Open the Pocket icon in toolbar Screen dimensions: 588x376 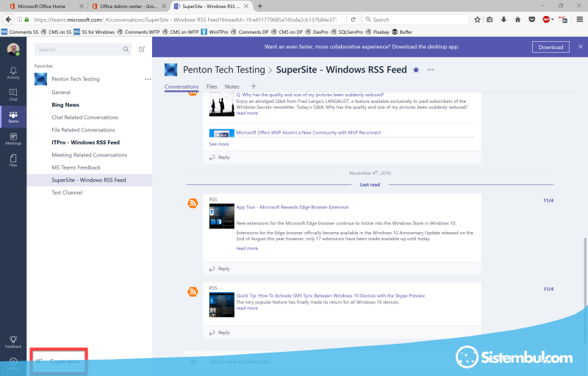pyautogui.click(x=531, y=20)
